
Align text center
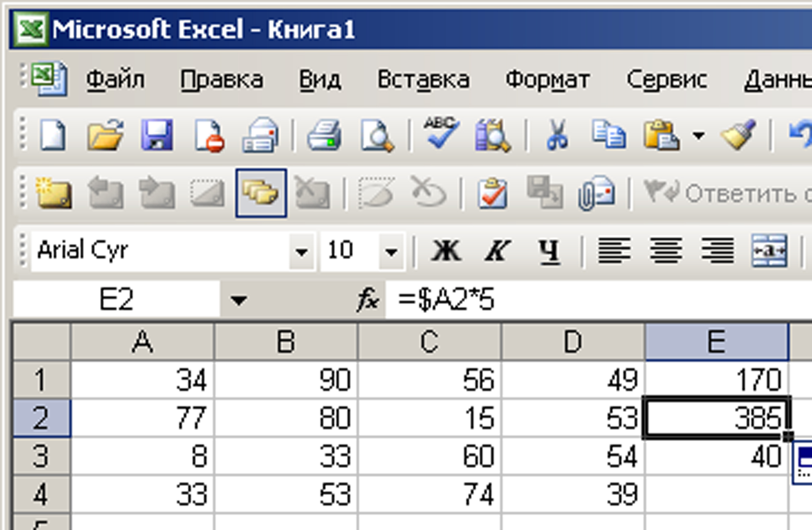[666, 251]
